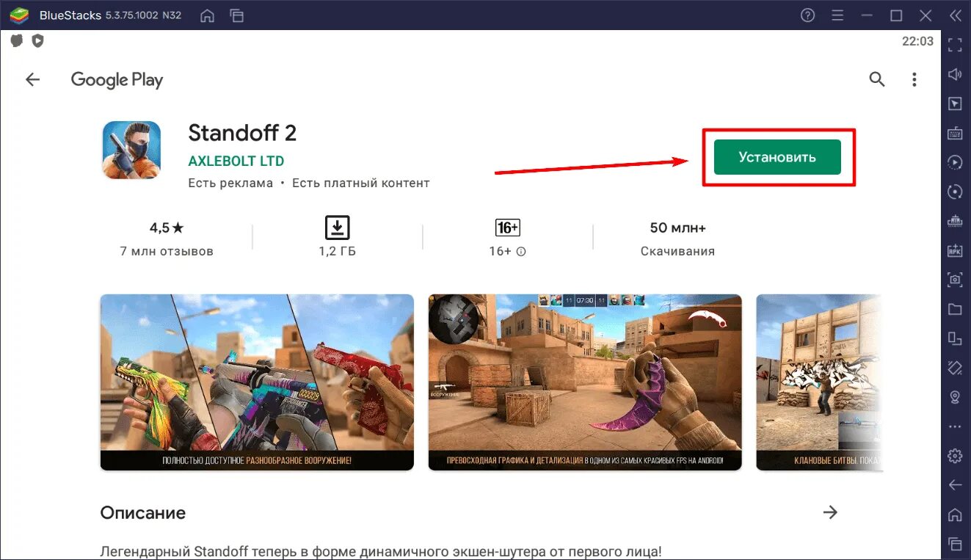
Task: Click the Есть платный контент label
Action: tap(360, 183)
